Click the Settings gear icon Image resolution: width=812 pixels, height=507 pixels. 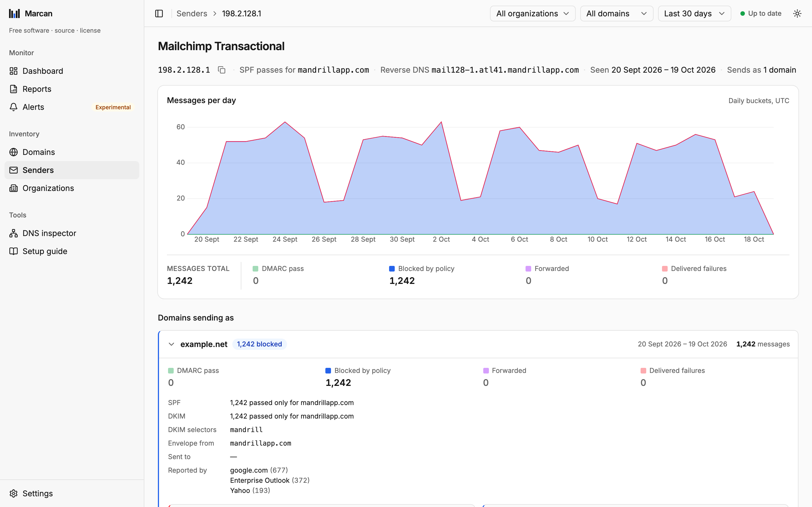pyautogui.click(x=14, y=493)
